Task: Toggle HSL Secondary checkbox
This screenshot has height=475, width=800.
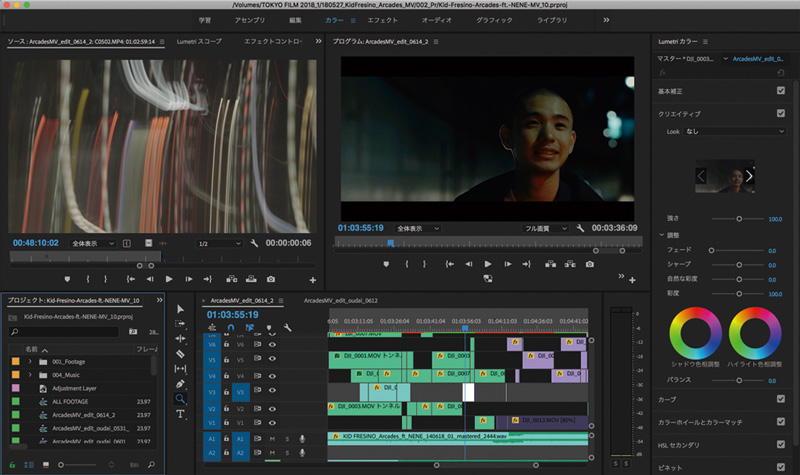Action: tap(781, 444)
